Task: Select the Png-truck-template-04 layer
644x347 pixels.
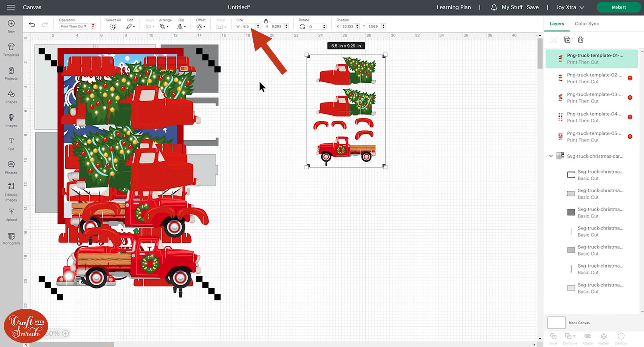Action: (592, 117)
